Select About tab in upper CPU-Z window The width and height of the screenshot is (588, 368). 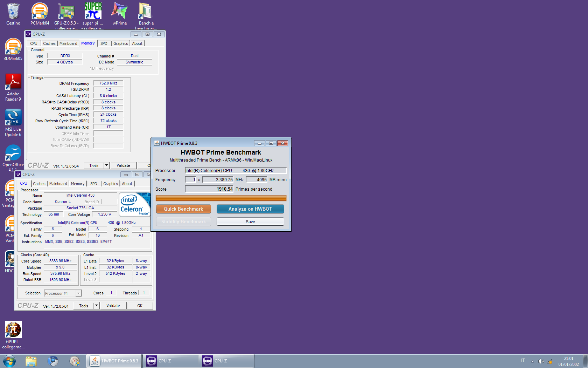137,43
